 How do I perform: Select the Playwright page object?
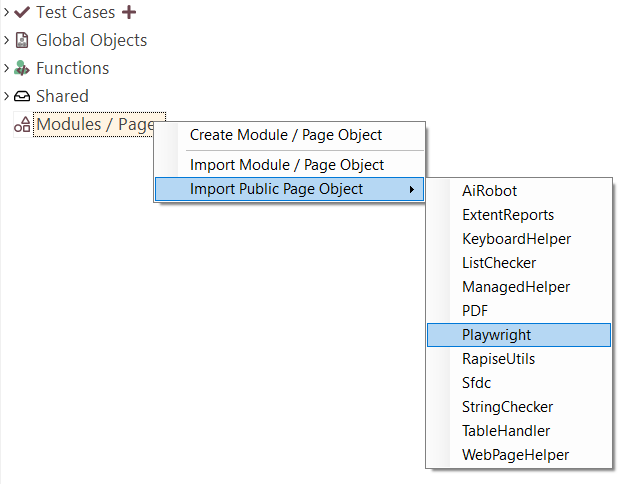[x=496, y=335]
